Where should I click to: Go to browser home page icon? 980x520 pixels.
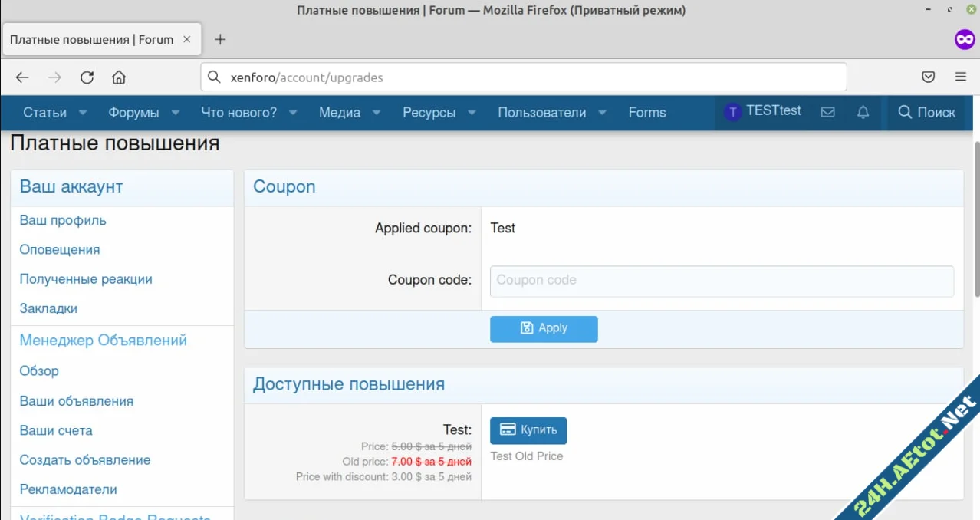tap(119, 77)
